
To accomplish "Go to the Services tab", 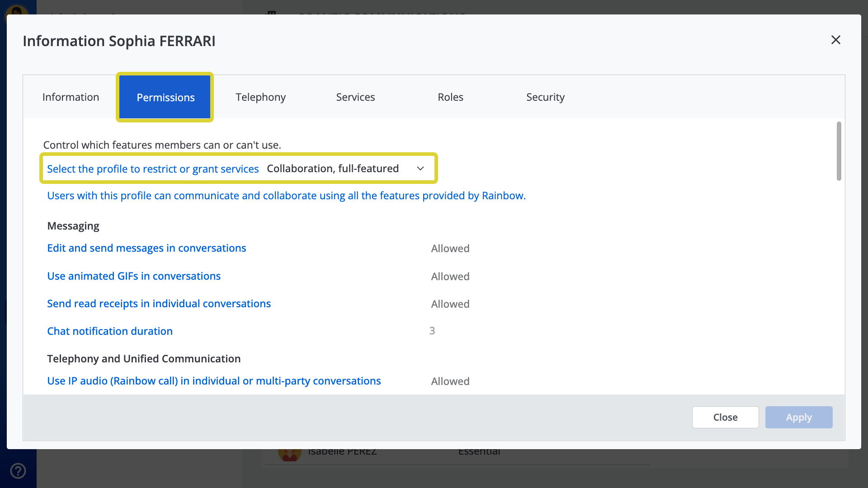I will pos(355,97).
